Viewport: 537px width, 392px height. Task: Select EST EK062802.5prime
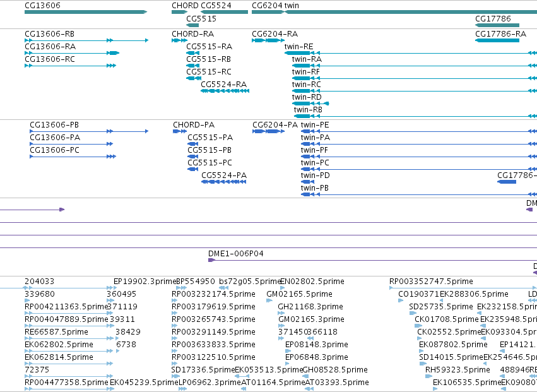59,345
